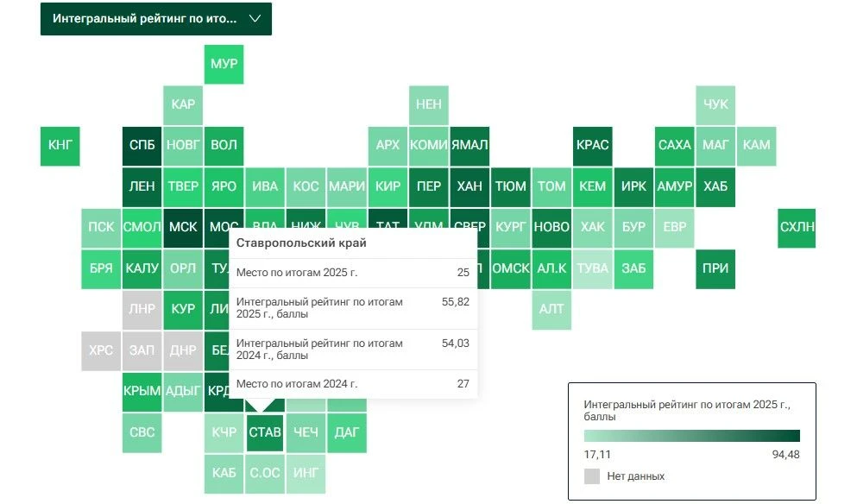Screen dimensions: 857x504
Task: Click the ТУВА region tile
Action: click(x=592, y=269)
